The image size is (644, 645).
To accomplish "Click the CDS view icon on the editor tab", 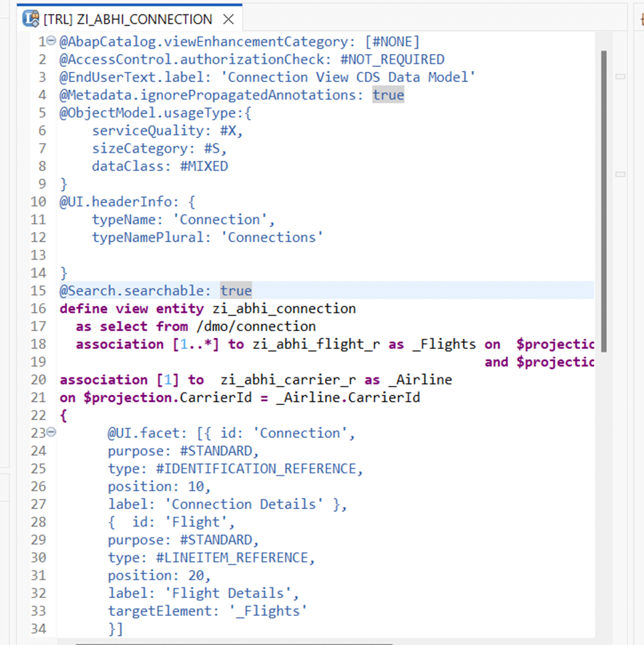I will pyautogui.click(x=31, y=19).
